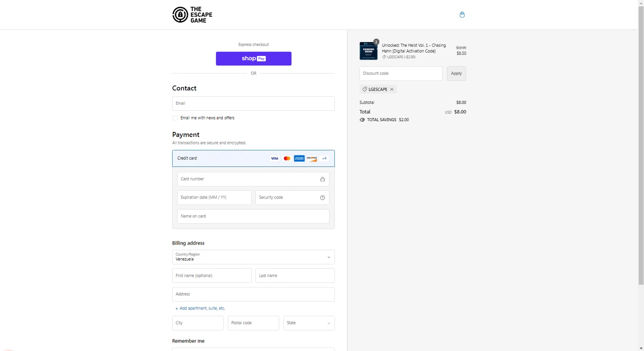Remove the LGESCAPE discount code

pos(392,89)
